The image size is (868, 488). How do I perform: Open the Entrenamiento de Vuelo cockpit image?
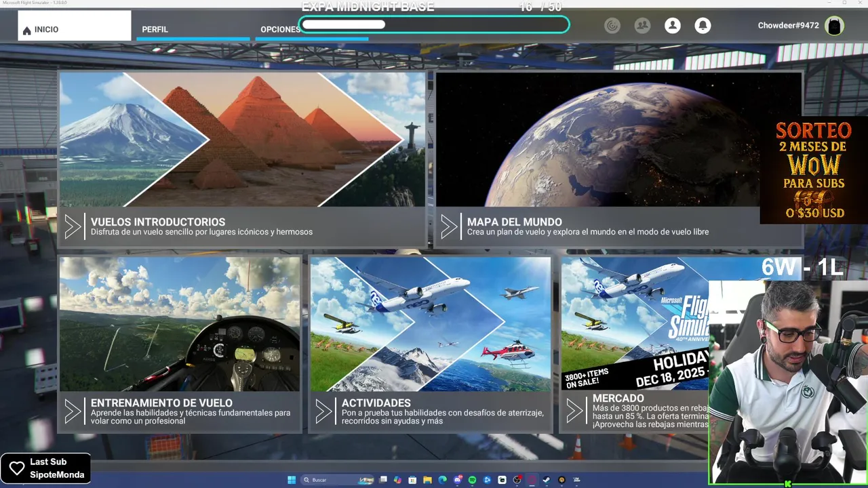point(180,323)
